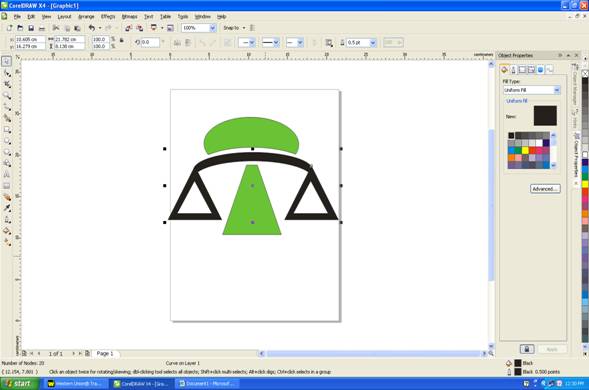Screen dimensions: 589x390
Task: Switch to the Page 1 tab
Action: pyautogui.click(x=105, y=354)
